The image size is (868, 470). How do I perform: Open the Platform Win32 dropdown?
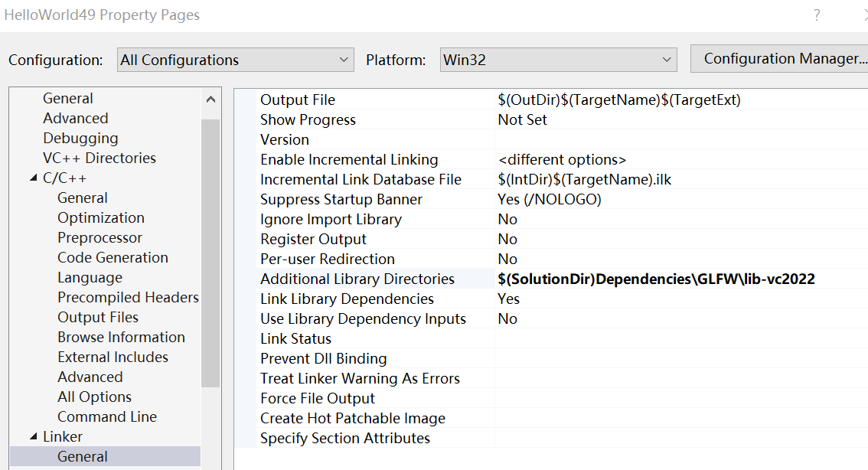coord(558,60)
